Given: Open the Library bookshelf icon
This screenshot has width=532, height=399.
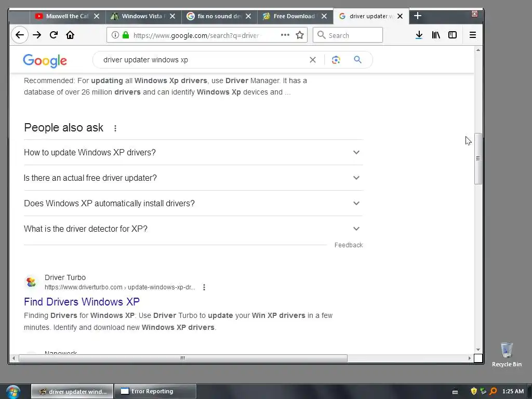Looking at the screenshot, I should point(436,35).
